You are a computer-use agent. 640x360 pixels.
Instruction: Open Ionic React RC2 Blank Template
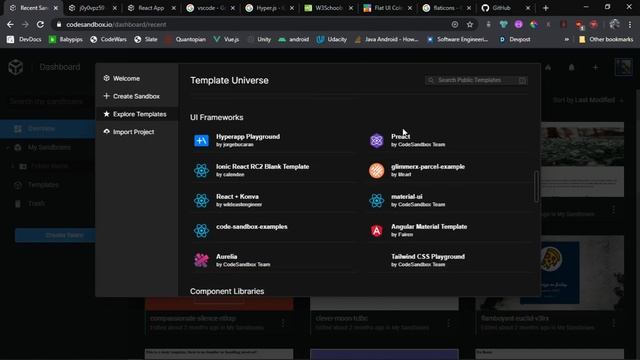point(262,167)
